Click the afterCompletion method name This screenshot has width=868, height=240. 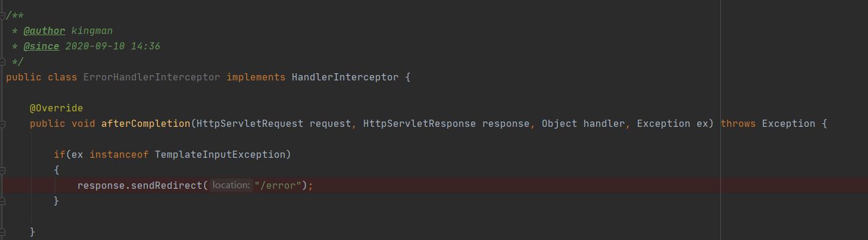(146, 123)
